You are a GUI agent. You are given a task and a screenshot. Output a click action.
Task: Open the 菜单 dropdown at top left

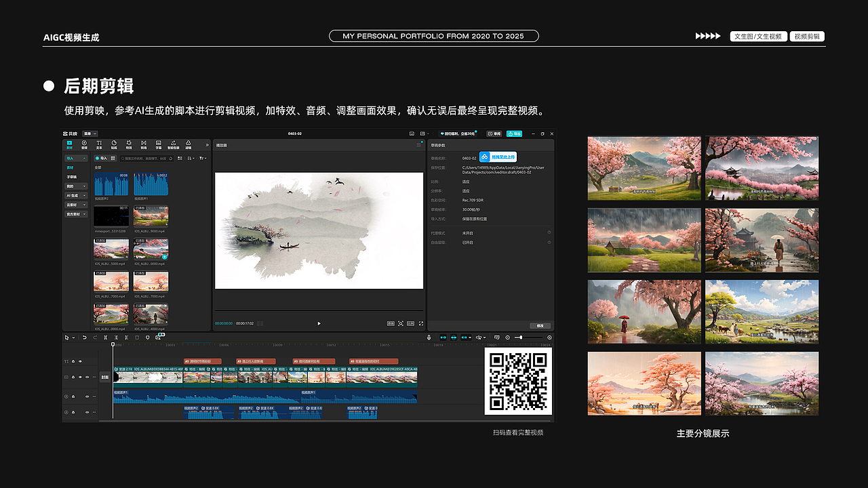click(90, 134)
